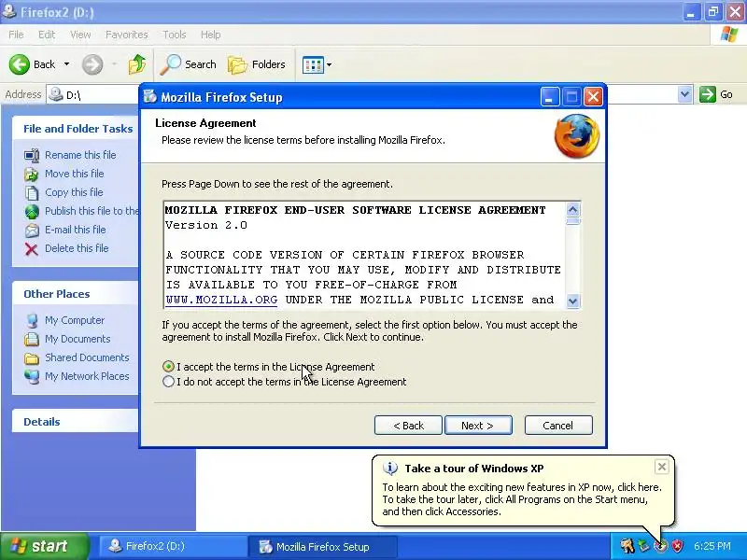Screen dimensions: 747x560
Task: Open the Back history dropdown arrow
Action: coord(66,63)
